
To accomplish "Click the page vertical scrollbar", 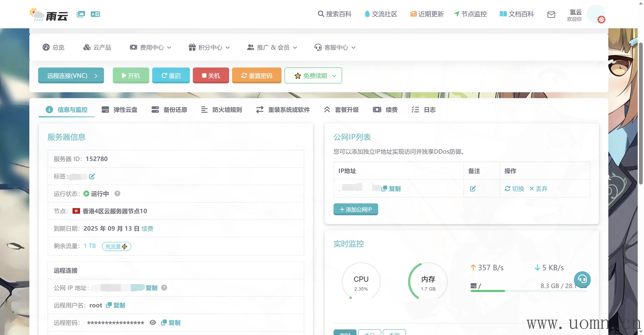I will (640, 114).
